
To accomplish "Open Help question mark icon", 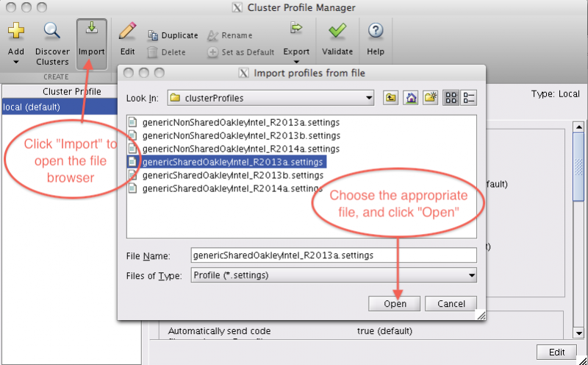I will pyautogui.click(x=376, y=31).
